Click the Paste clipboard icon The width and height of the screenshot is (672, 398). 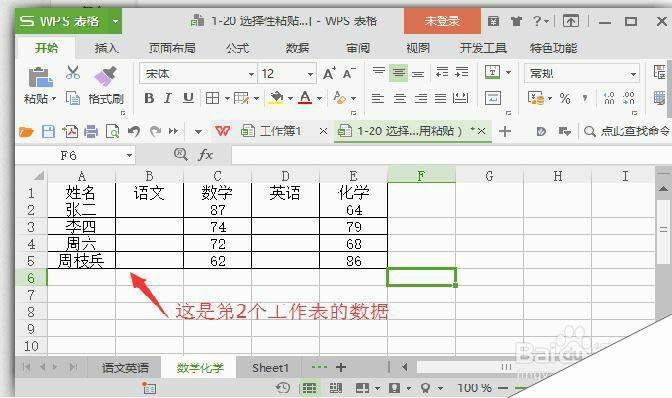tap(40, 78)
